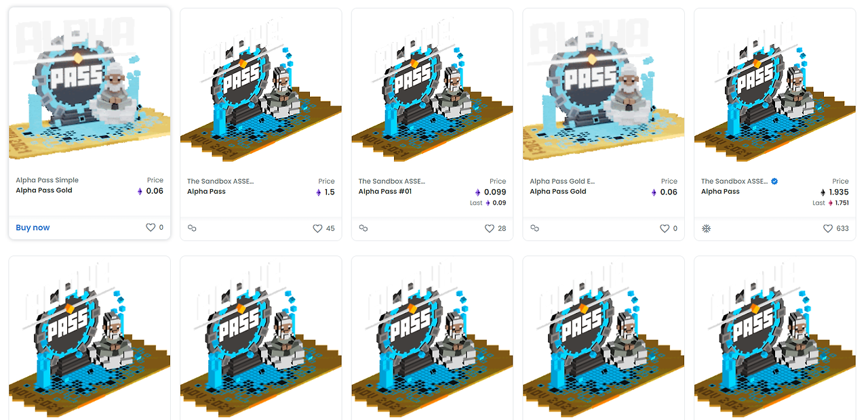Screen dimensions: 868x420
Task: Open the Alpha Pass #01 card image
Action: coord(432,87)
